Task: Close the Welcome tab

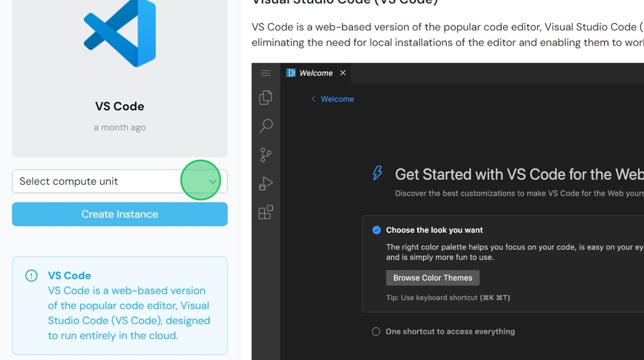Action: [343, 72]
